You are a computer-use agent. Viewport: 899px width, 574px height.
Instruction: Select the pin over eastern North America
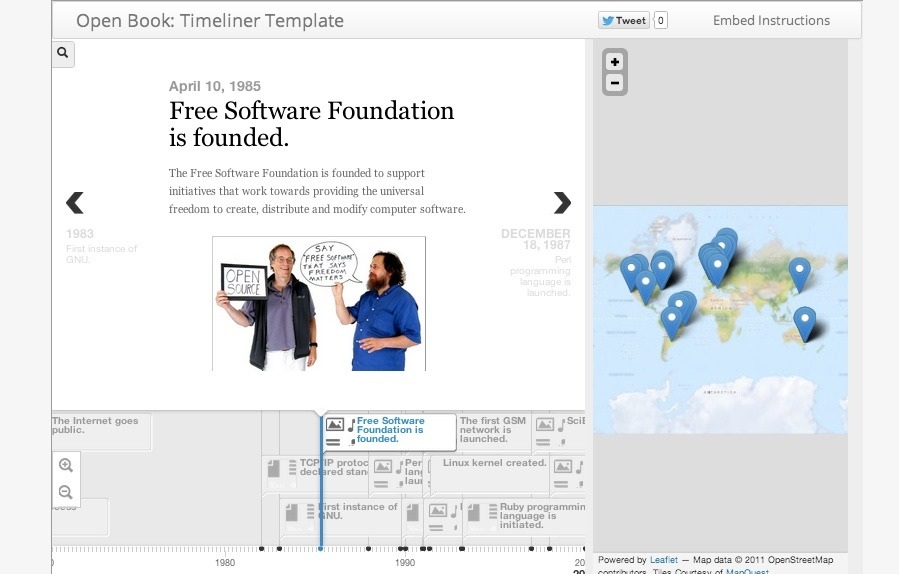pos(662,271)
